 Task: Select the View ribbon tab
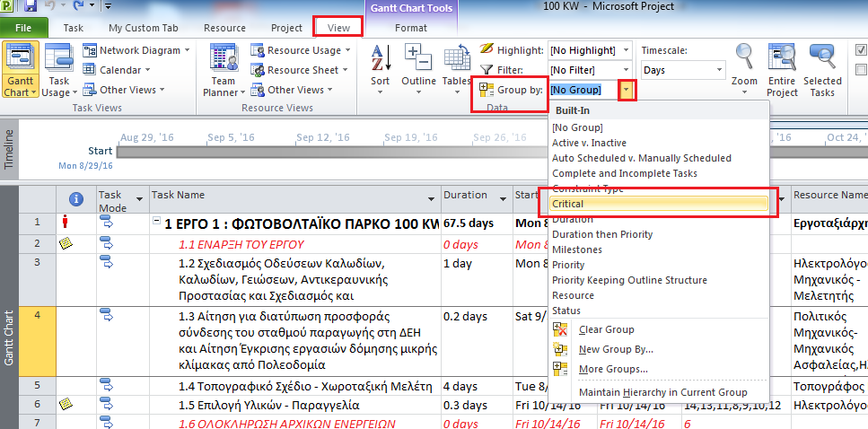338,28
